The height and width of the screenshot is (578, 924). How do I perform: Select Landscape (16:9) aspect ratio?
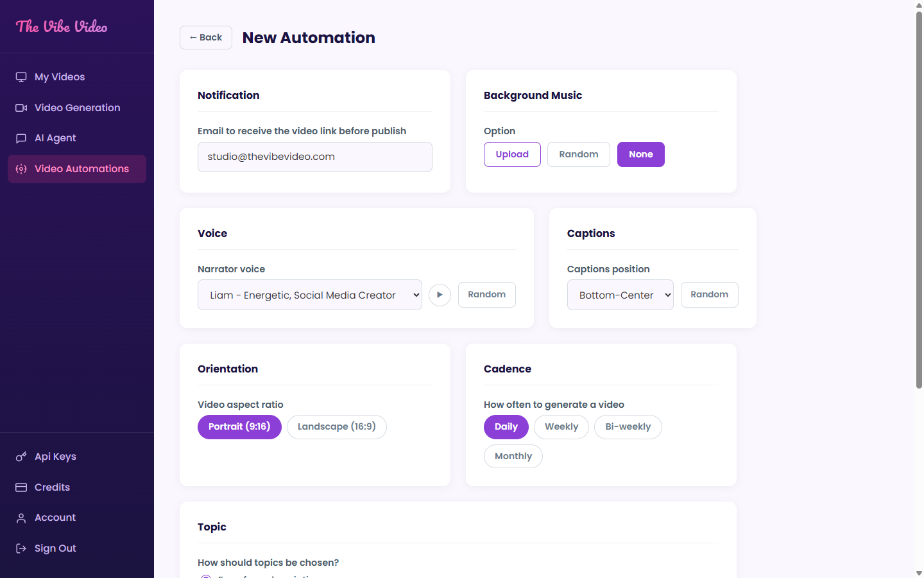pos(337,427)
